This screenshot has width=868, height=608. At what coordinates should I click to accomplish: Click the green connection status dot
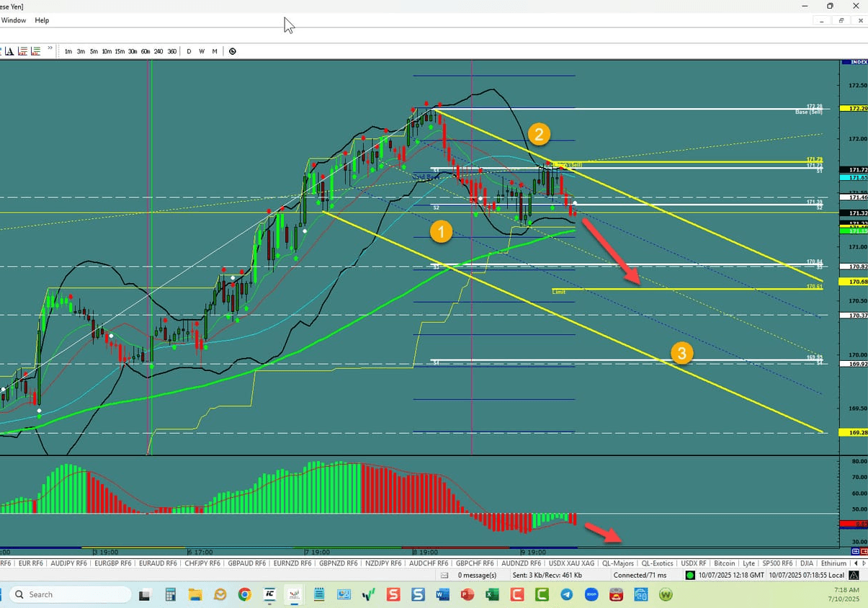(x=690, y=575)
